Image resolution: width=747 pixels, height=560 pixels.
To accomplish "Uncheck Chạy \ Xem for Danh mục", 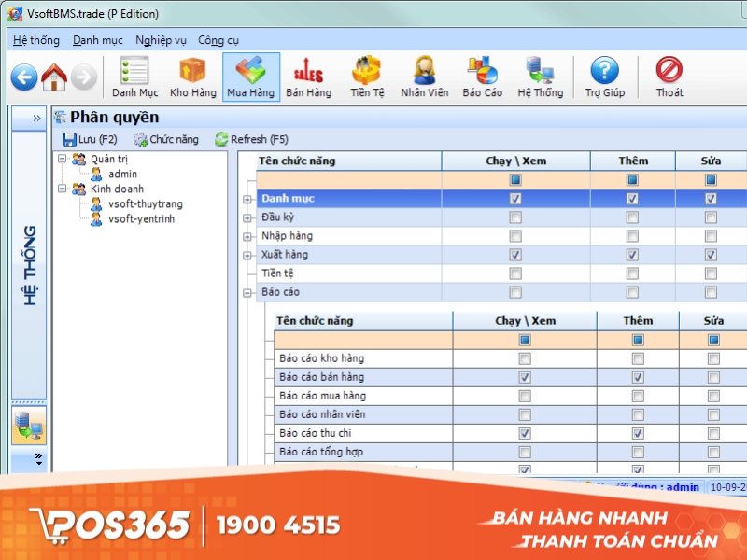I will [x=514, y=198].
